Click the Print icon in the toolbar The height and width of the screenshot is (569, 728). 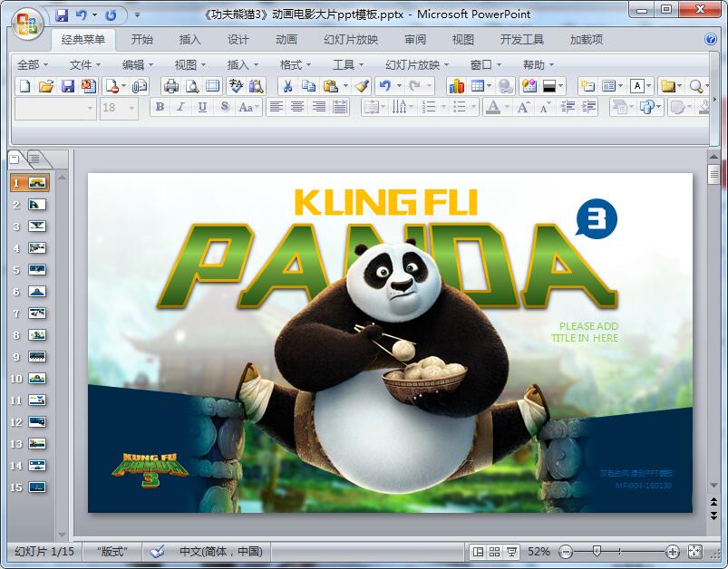(170, 86)
